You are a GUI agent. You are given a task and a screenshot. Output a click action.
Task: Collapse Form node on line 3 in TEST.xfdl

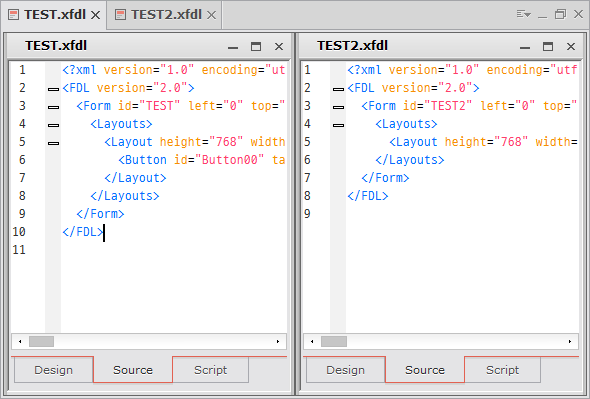53,107
